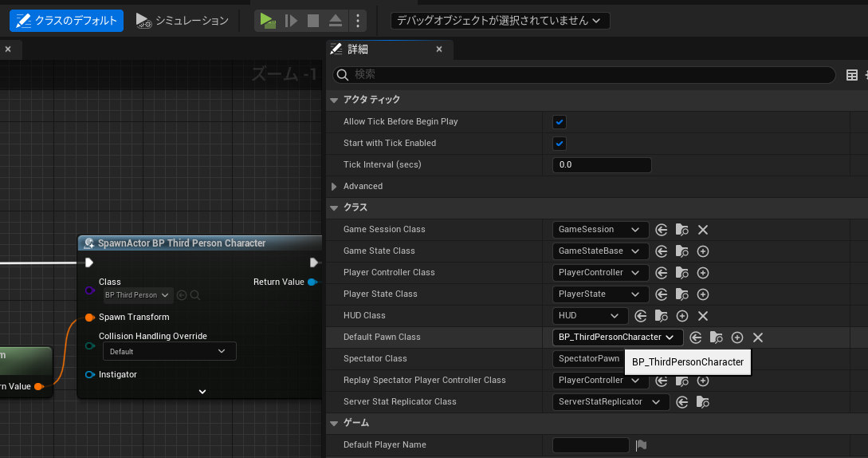868x458 pixels.
Task: Open the Game State Class dropdown
Action: tap(600, 251)
